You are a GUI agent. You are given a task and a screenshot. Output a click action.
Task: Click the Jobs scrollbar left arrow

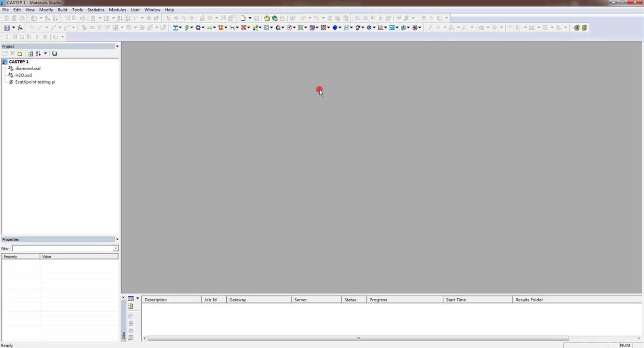point(145,338)
